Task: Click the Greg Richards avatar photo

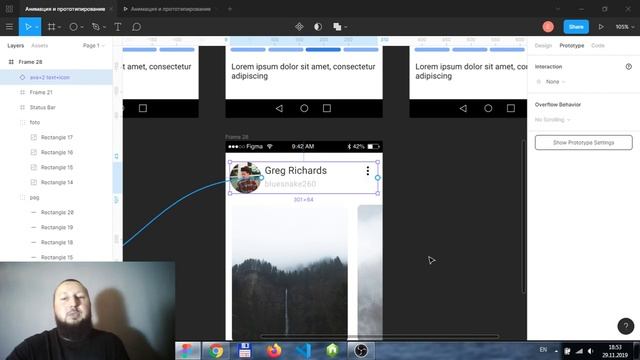Action: [245, 178]
